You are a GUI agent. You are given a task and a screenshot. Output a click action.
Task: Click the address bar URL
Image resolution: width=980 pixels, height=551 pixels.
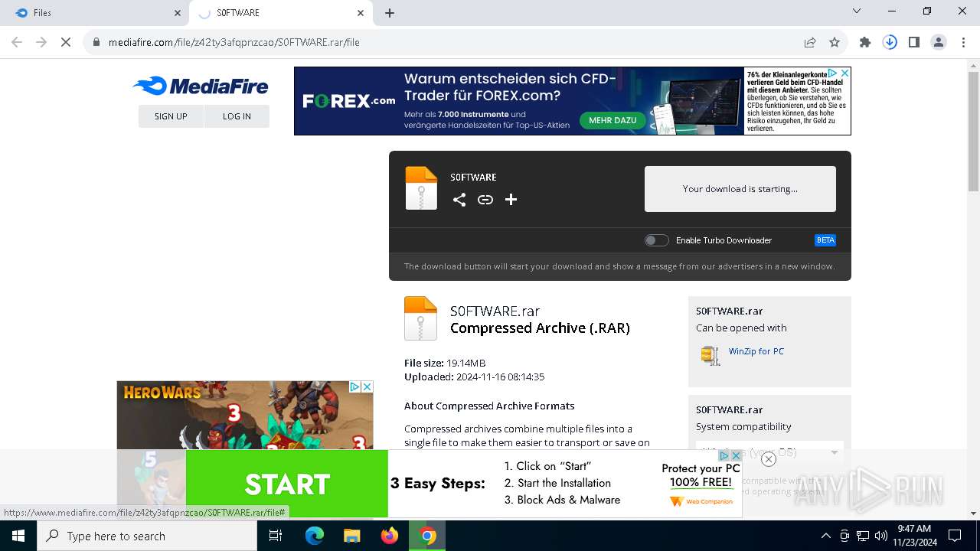point(234,42)
